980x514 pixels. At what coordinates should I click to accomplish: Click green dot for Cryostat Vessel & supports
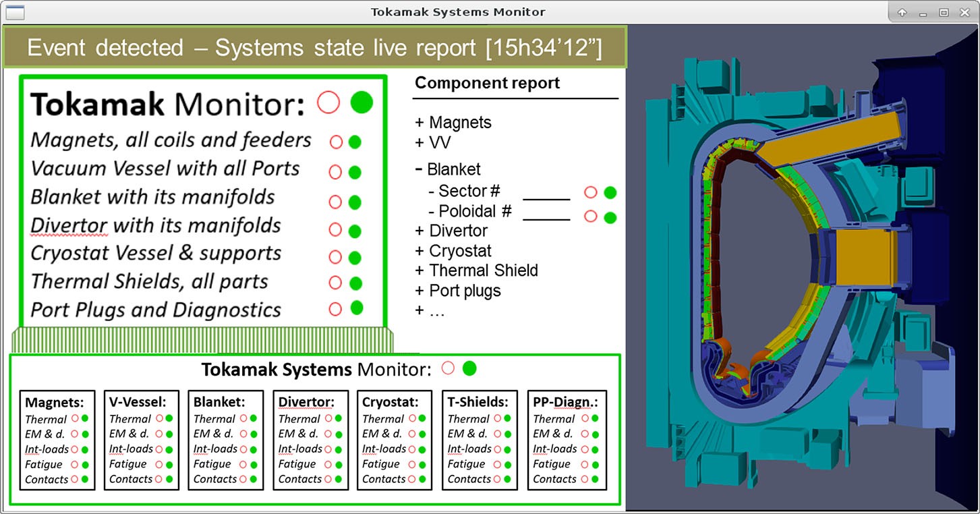355,258
